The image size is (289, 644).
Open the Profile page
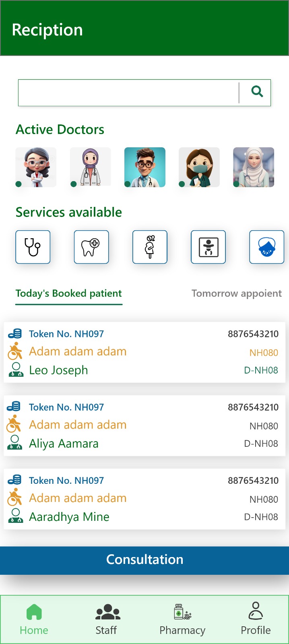coord(256,619)
